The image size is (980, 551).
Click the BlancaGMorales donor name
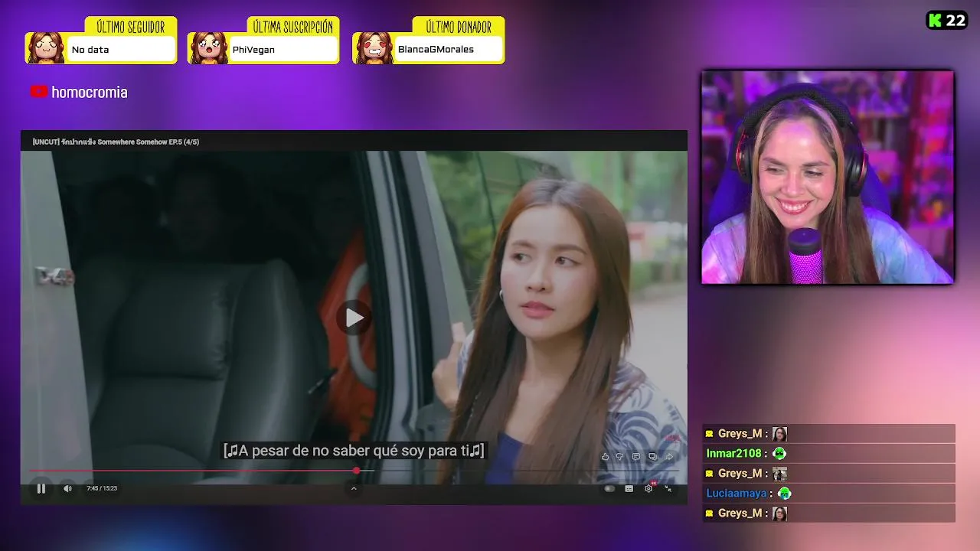(x=436, y=50)
